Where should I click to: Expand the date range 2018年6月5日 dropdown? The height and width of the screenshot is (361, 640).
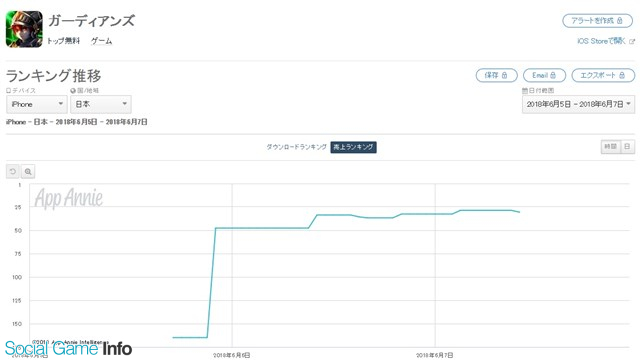pyautogui.click(x=578, y=104)
